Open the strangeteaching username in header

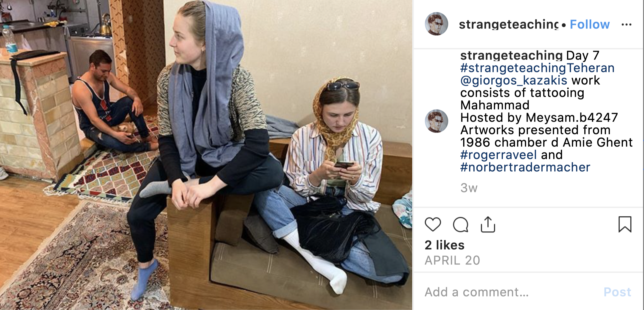coord(509,24)
